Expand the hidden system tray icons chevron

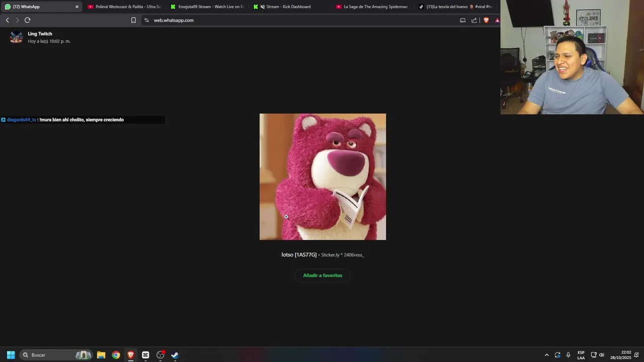pos(546,355)
